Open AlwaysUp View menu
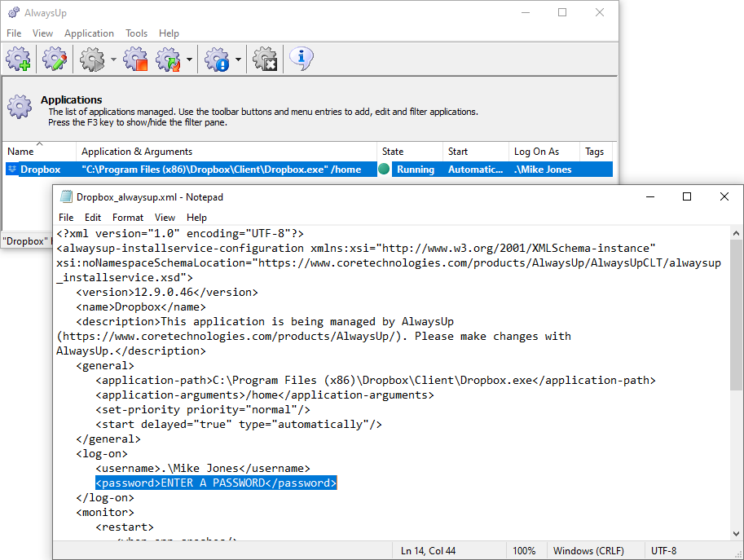744x560 pixels. pos(42,33)
